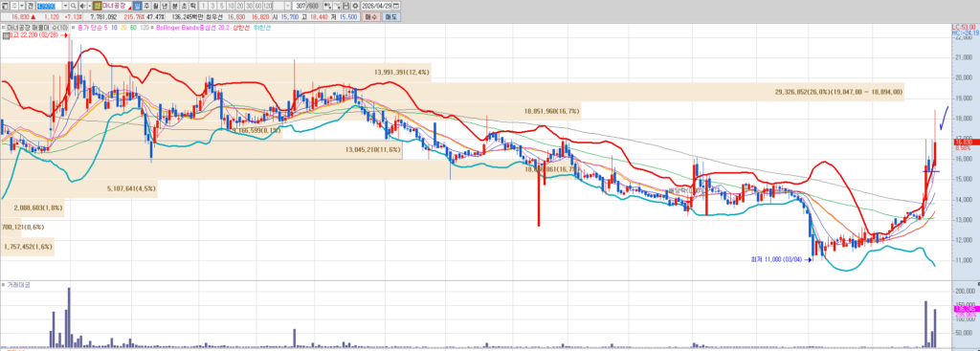
Task: Click the magnifier search icon beside the stock code
Action: 73,6
